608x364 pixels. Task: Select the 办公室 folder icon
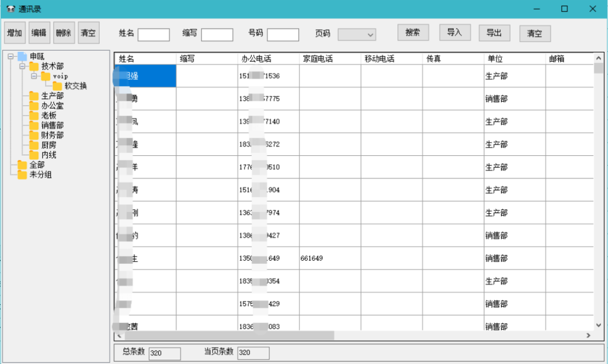click(x=34, y=106)
